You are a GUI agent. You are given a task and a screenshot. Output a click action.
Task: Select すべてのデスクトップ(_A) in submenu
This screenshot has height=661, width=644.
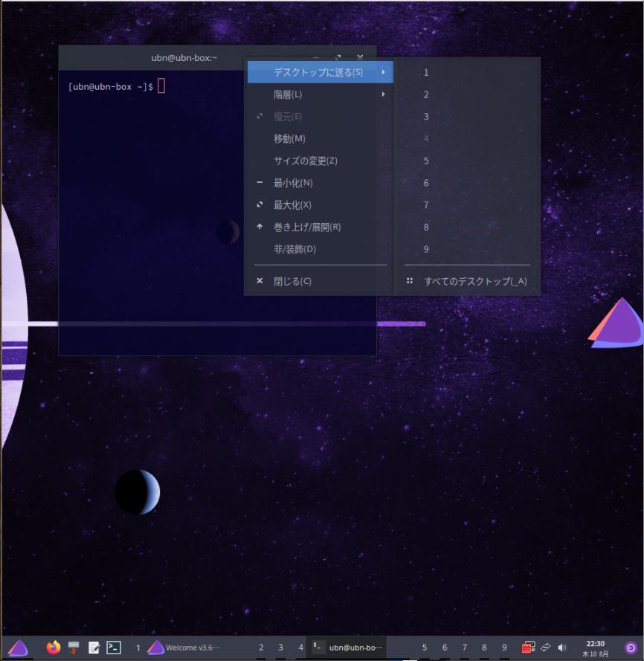pyautogui.click(x=467, y=281)
